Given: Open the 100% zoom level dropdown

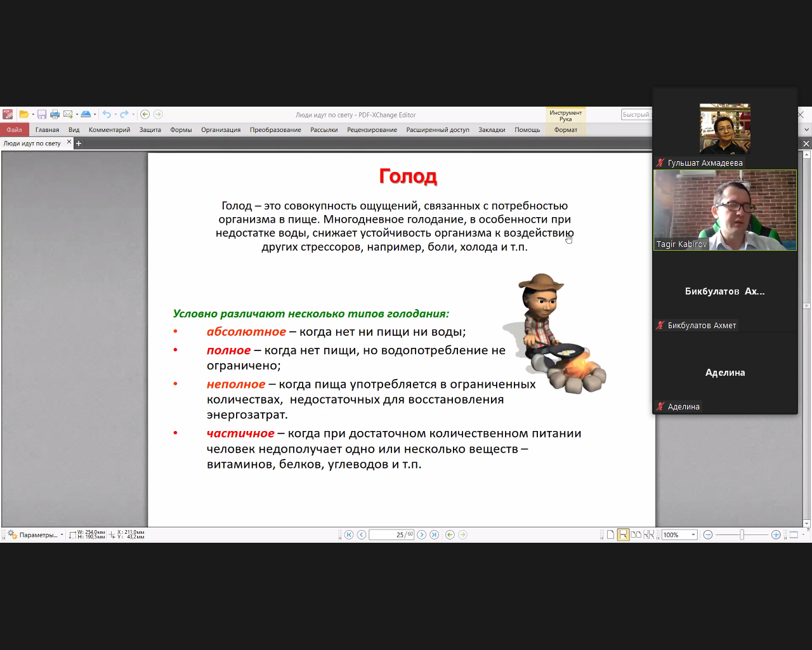Looking at the screenshot, I should pos(693,535).
